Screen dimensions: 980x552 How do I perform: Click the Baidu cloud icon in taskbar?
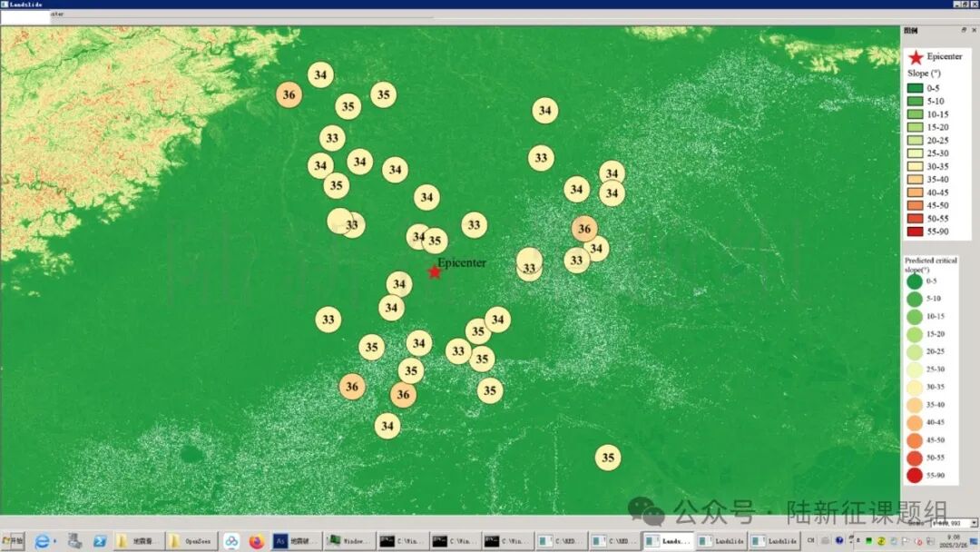click(231, 541)
